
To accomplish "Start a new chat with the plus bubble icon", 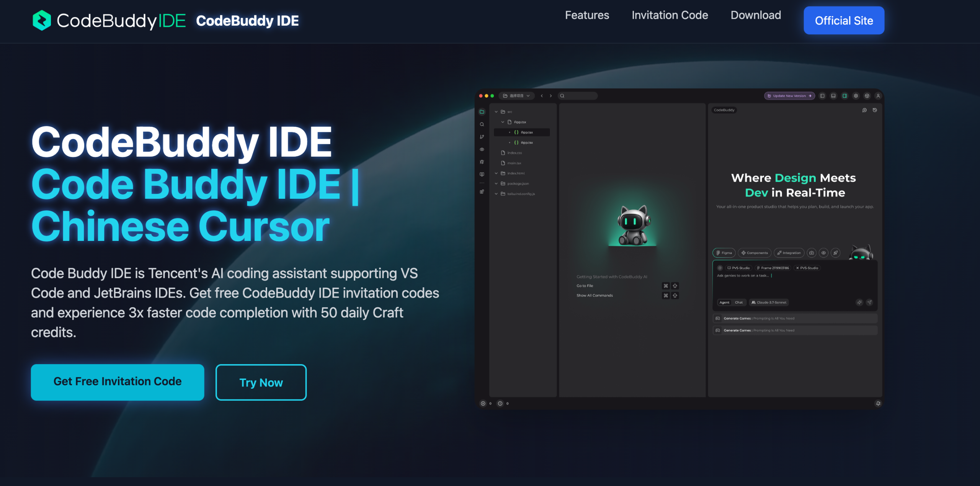I will (x=864, y=110).
